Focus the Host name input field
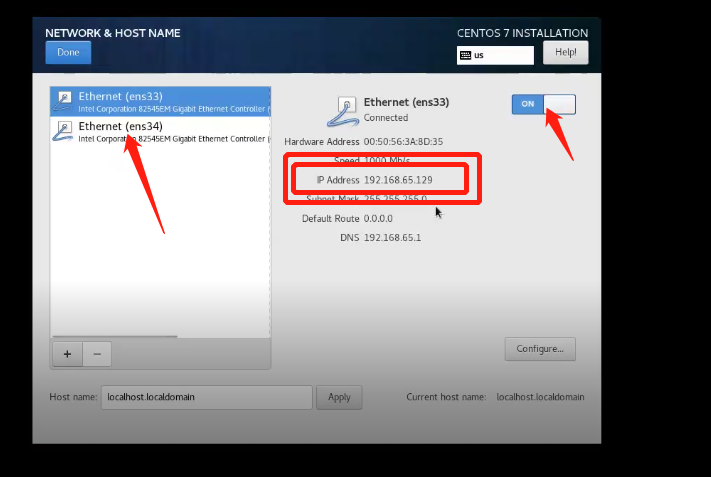Screen dimensions: 711x477 click(x=207, y=397)
